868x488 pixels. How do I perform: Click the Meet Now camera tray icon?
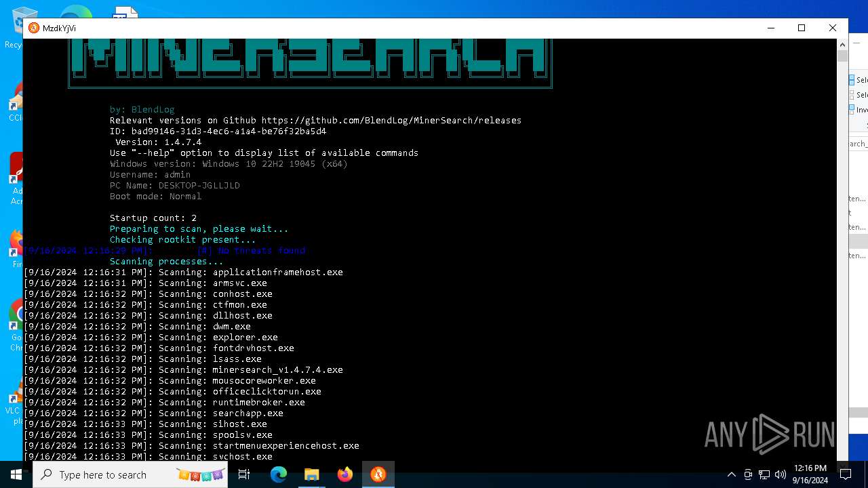tap(748, 474)
